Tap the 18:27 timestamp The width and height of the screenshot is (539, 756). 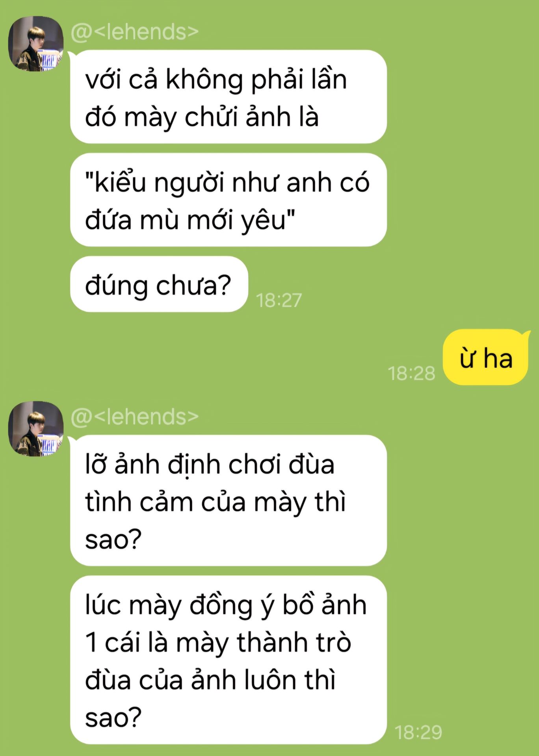(x=279, y=300)
